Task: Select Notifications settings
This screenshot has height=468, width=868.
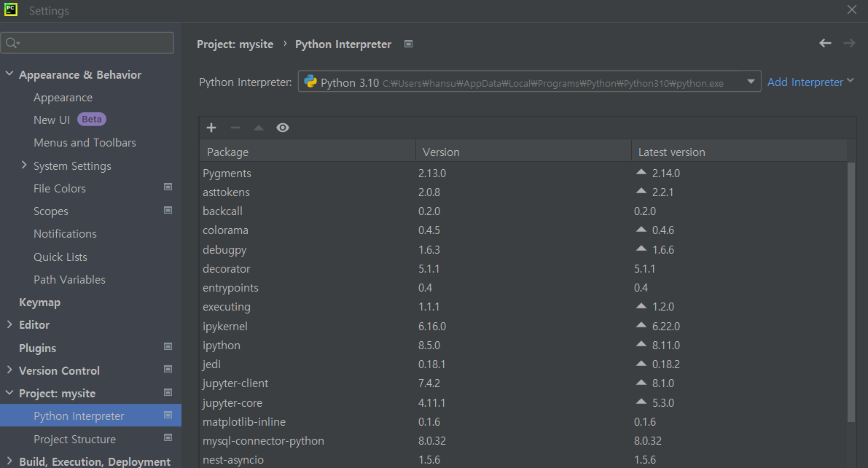Action: click(65, 234)
